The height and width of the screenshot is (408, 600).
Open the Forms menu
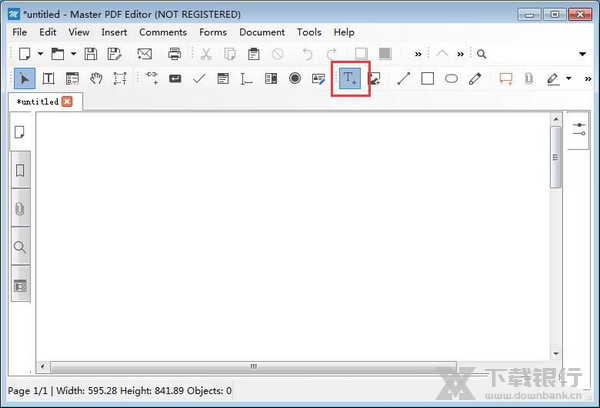coord(213,32)
